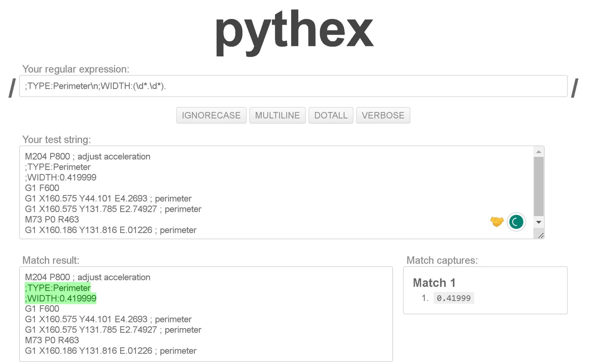Click the IGNORECASE toggle button
The image size is (590, 364).
[x=211, y=115]
